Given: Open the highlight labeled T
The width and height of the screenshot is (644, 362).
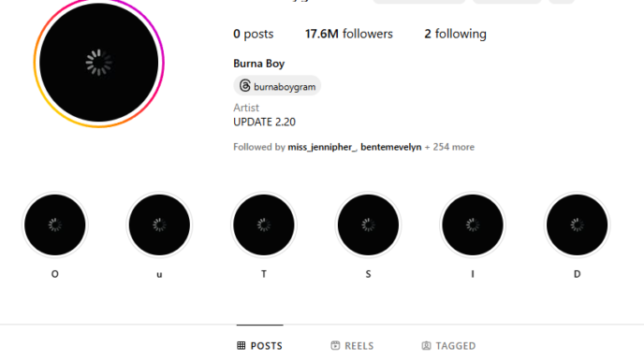Looking at the screenshot, I should point(264,224).
